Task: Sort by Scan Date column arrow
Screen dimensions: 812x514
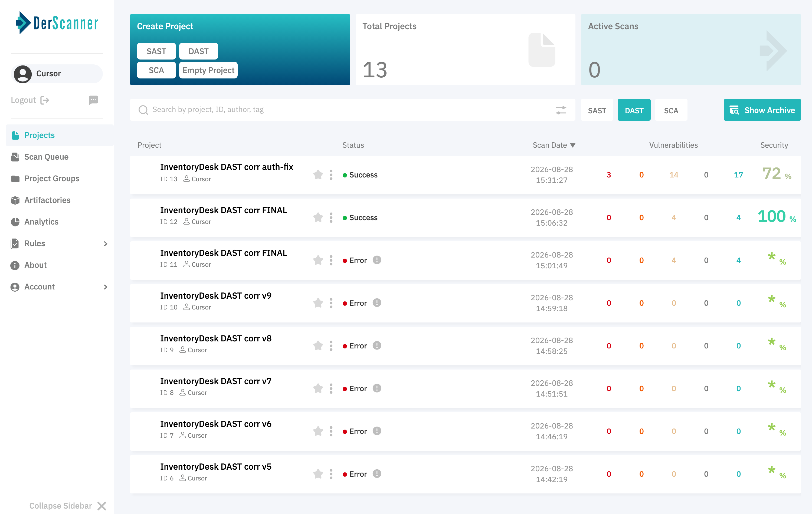Action: coord(572,145)
